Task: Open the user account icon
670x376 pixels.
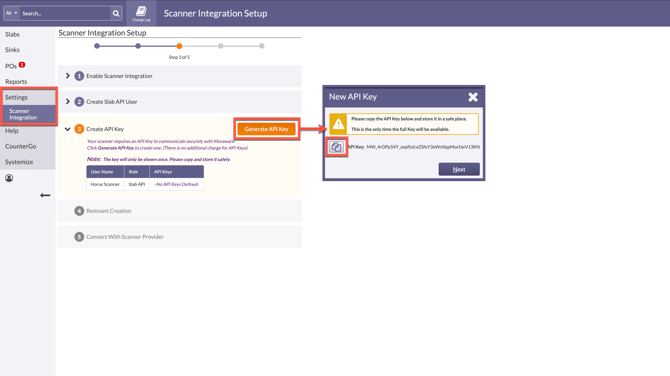Action: pyautogui.click(x=9, y=178)
